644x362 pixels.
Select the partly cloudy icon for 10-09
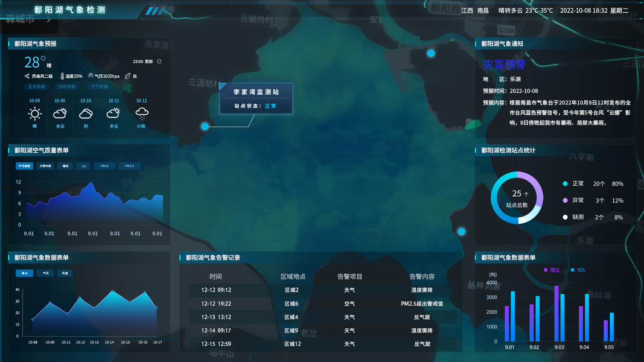click(x=60, y=113)
